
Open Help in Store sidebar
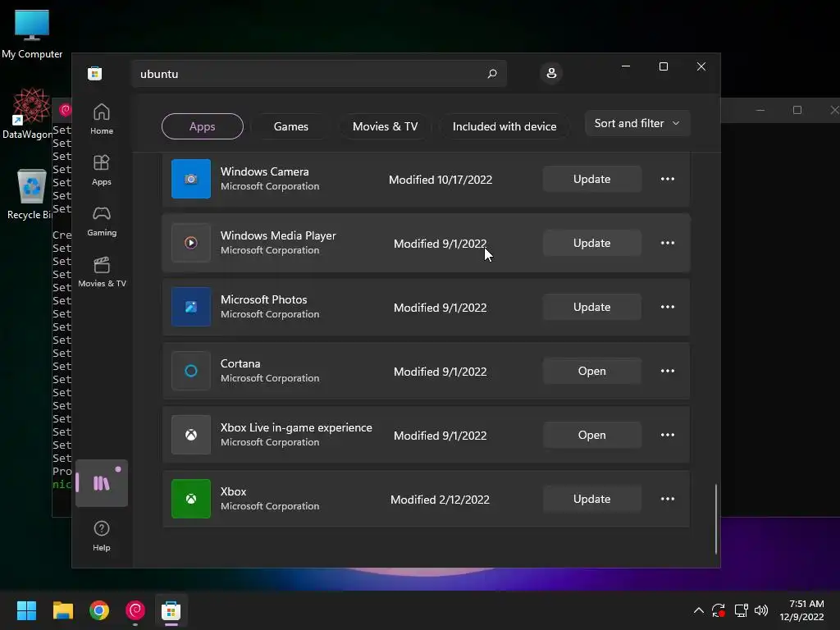101,536
